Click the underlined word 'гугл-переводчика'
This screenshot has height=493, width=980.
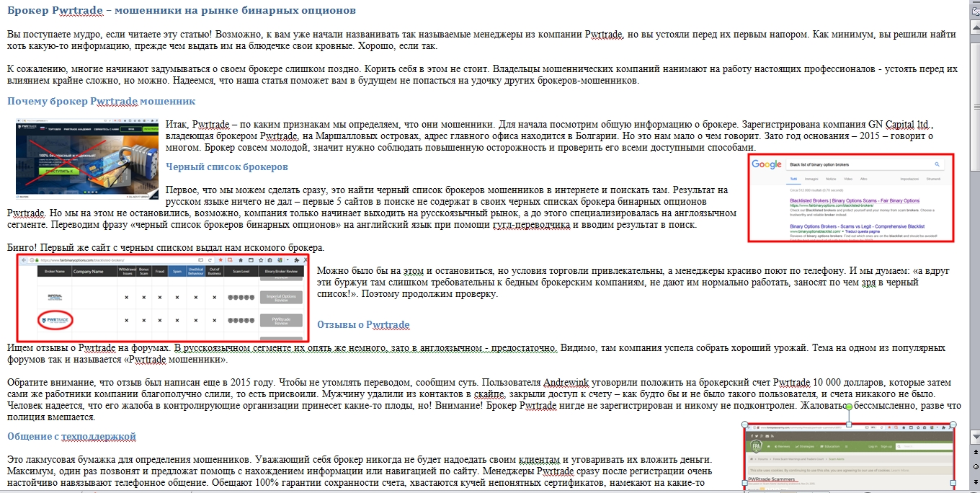[532, 224]
